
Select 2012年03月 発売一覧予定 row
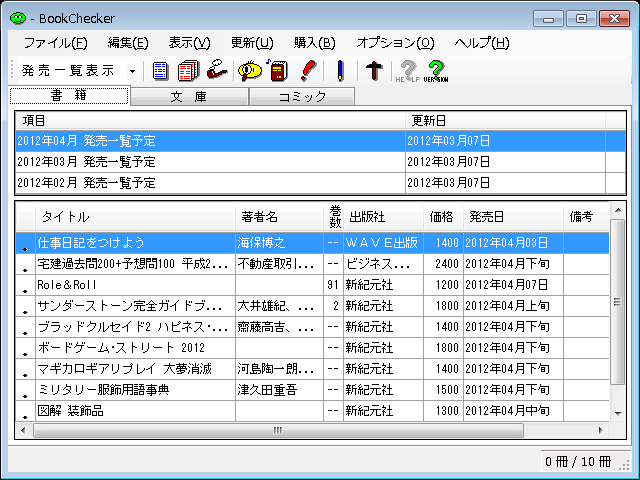coord(320,162)
